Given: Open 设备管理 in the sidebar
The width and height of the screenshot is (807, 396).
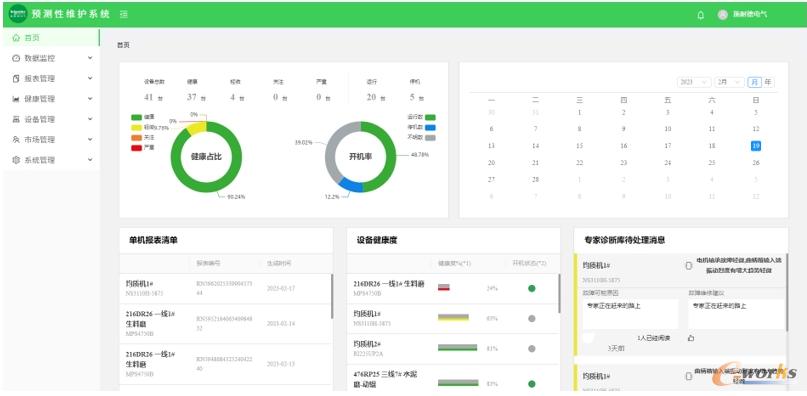Looking at the screenshot, I should click(51, 119).
